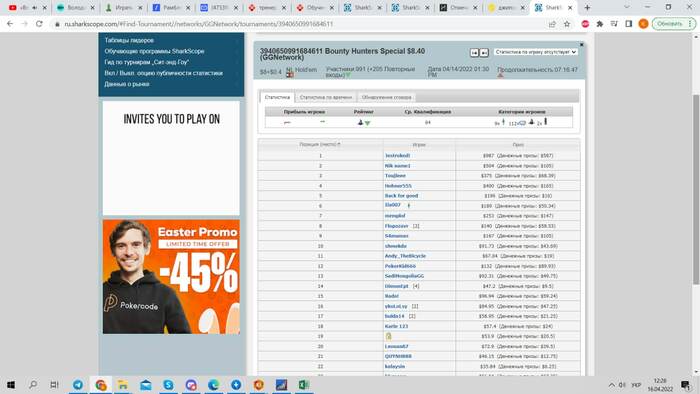Image resolution: width=700 pixels, height=394 pixels.
Task: Click the dark rating figure icon
Action: point(360,122)
